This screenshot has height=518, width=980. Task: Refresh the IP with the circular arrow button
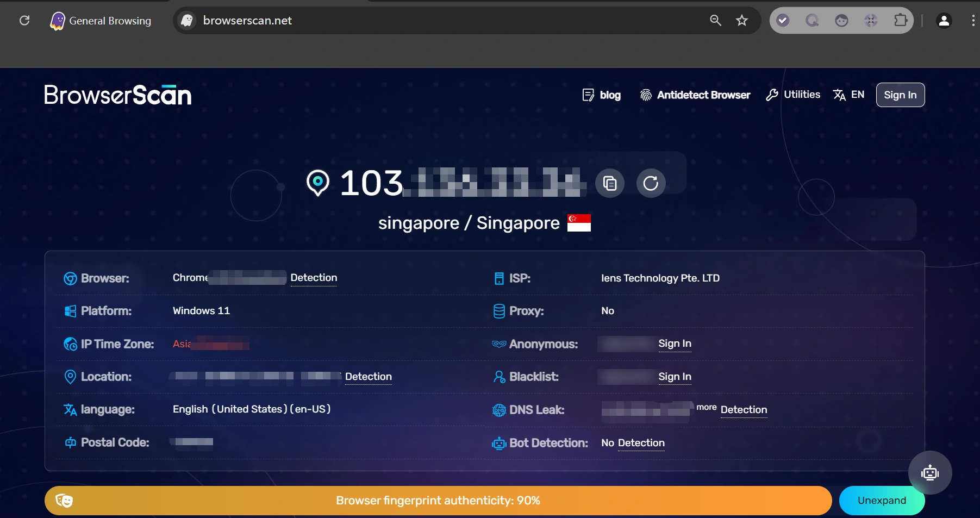click(651, 183)
